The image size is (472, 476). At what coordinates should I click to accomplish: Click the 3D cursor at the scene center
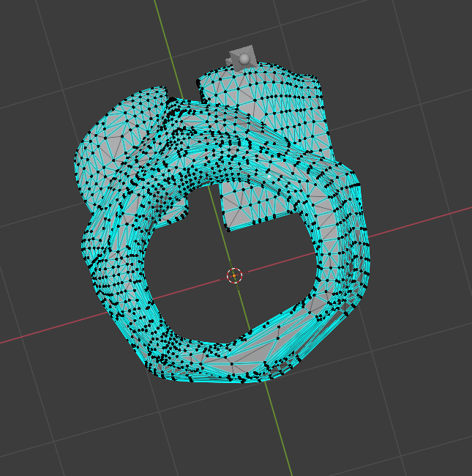click(x=234, y=275)
